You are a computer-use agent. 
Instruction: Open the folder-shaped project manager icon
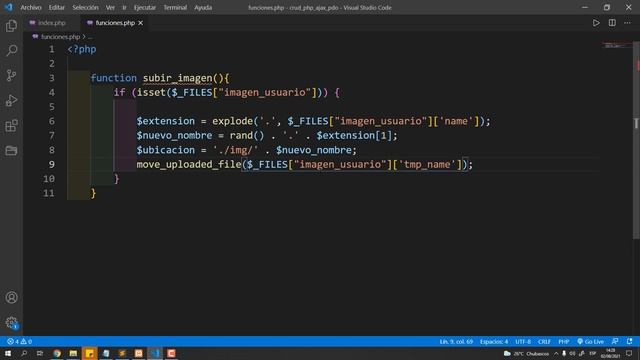click(x=11, y=151)
